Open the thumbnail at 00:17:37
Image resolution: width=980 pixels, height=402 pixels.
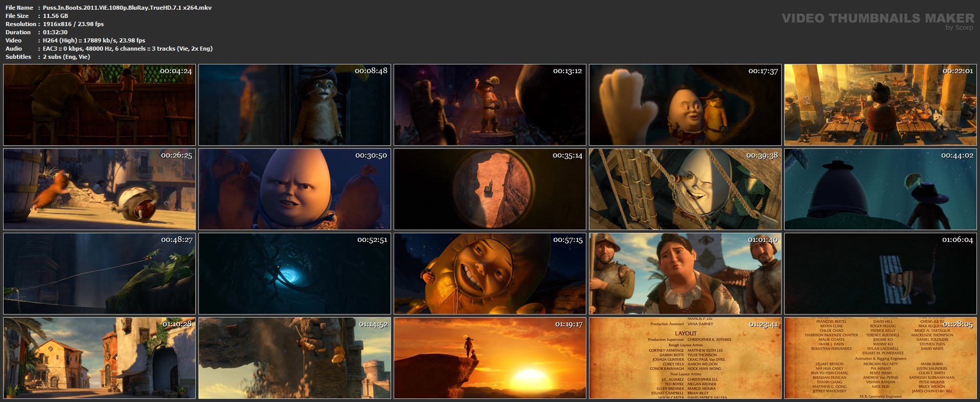[x=685, y=105]
